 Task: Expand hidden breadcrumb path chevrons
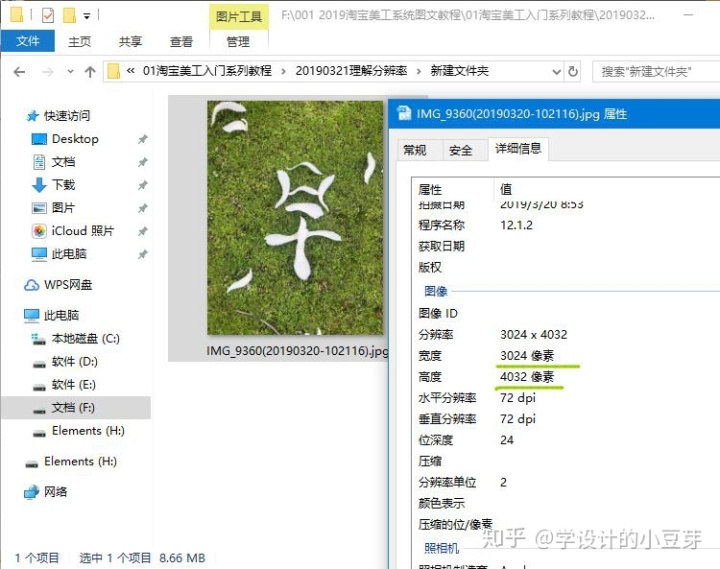click(x=130, y=71)
